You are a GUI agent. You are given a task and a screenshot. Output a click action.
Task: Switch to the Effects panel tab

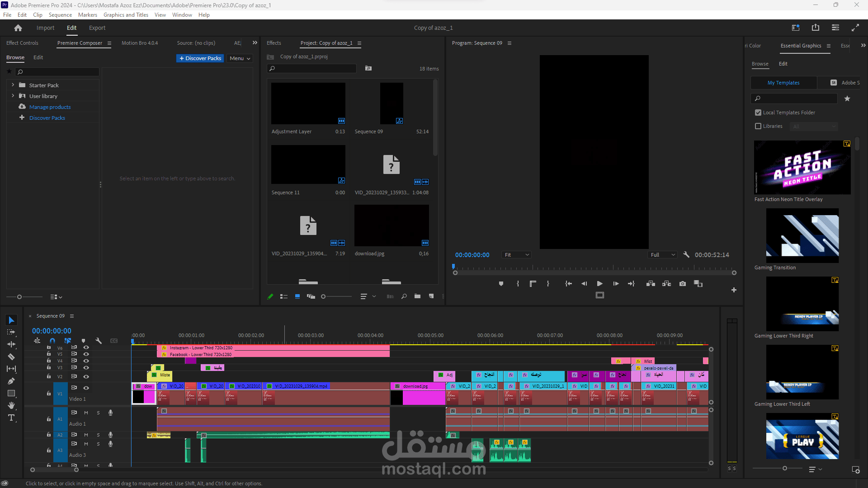[x=274, y=43]
